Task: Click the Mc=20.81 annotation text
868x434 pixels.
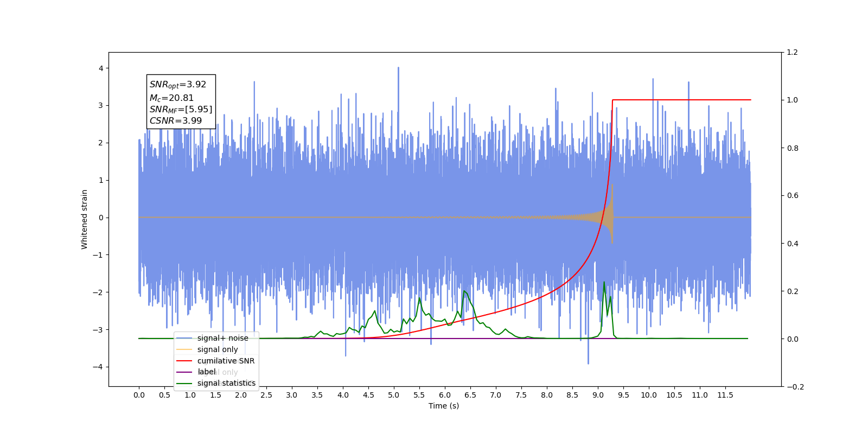Action: pyautogui.click(x=171, y=98)
